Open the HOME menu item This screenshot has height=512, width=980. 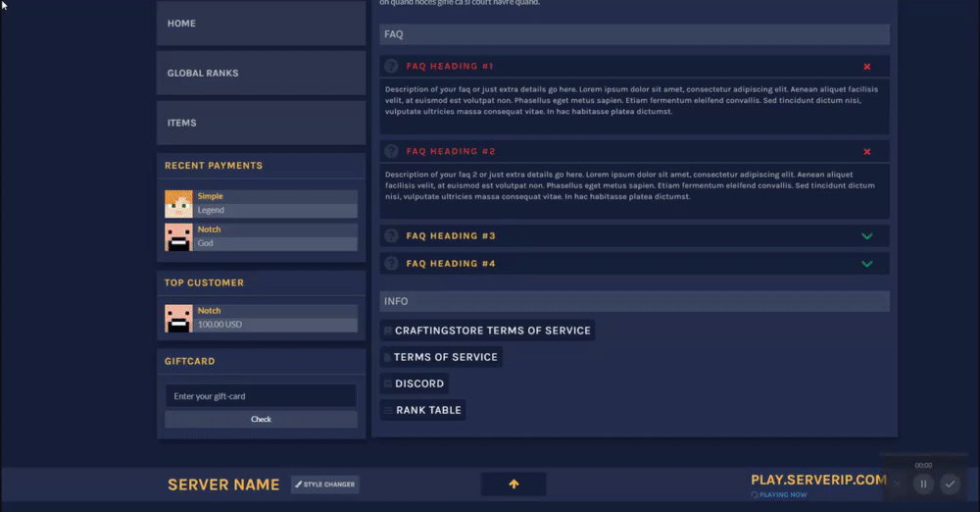pos(261,24)
